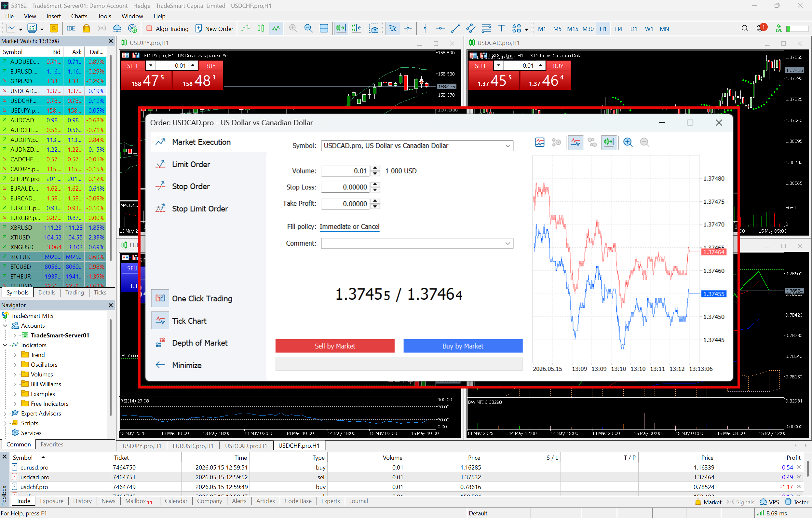Viewport: 812px width, 518px height.
Task: Open the Charts menu
Action: 79,16
